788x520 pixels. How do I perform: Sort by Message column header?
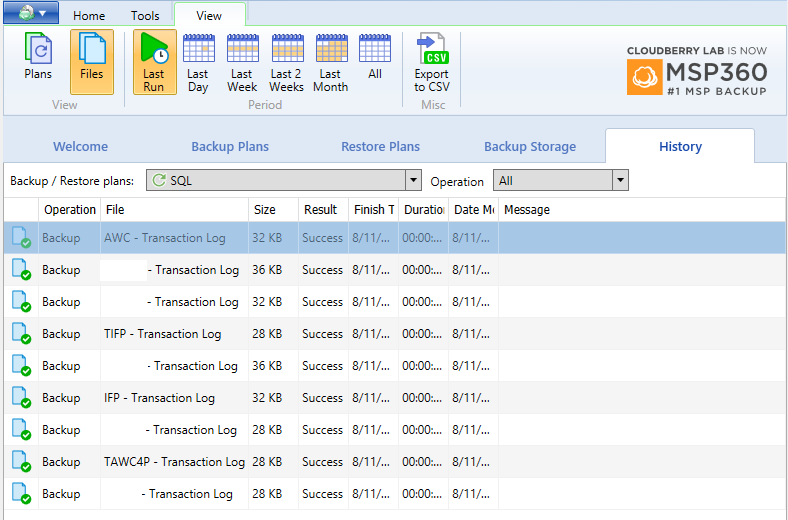tap(642, 210)
